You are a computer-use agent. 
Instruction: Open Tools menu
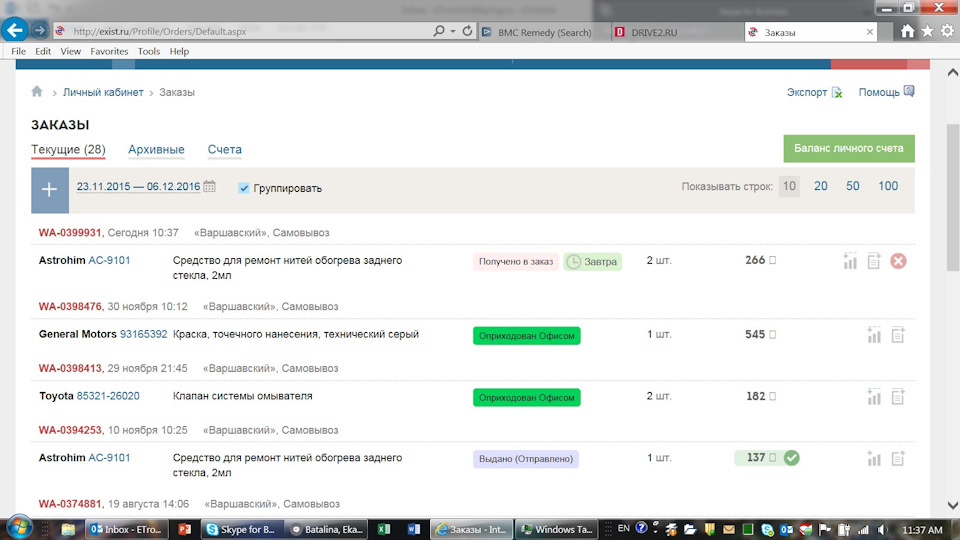(149, 51)
